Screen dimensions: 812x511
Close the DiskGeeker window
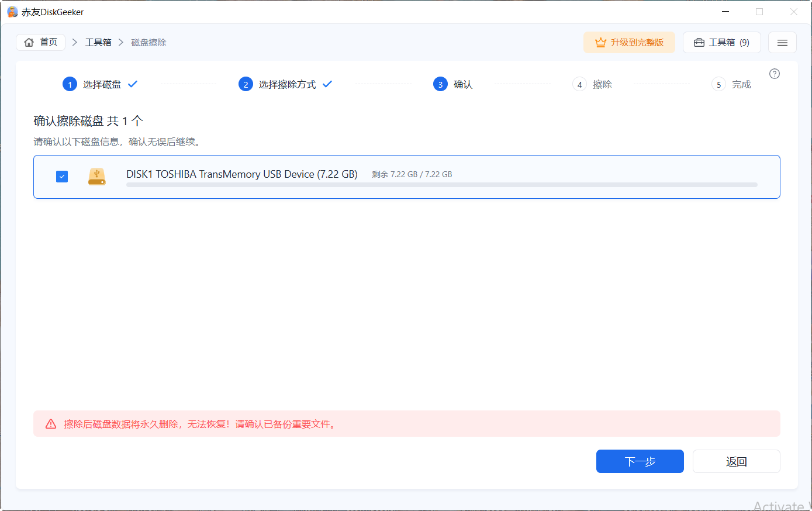click(793, 12)
